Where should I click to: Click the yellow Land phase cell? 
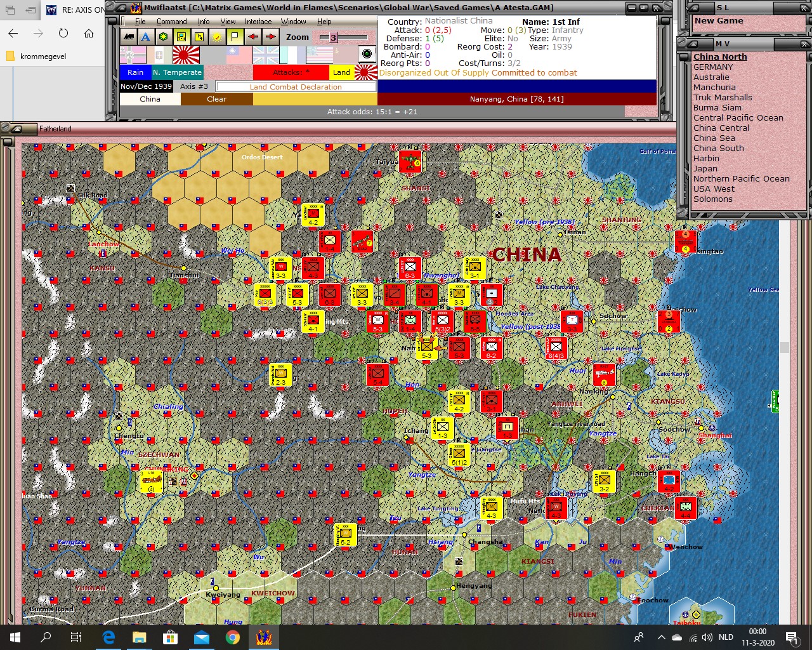coord(341,72)
